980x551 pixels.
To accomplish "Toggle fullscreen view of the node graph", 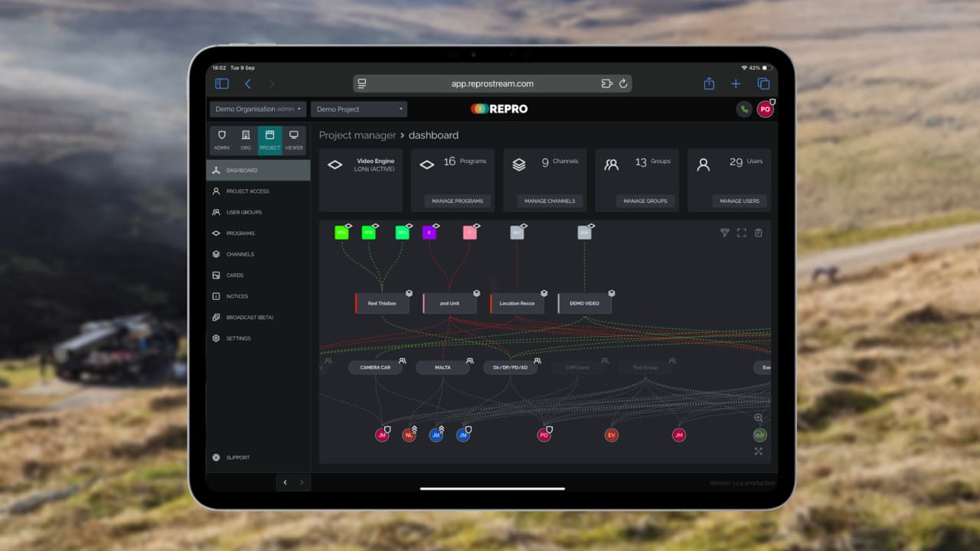I will (741, 233).
